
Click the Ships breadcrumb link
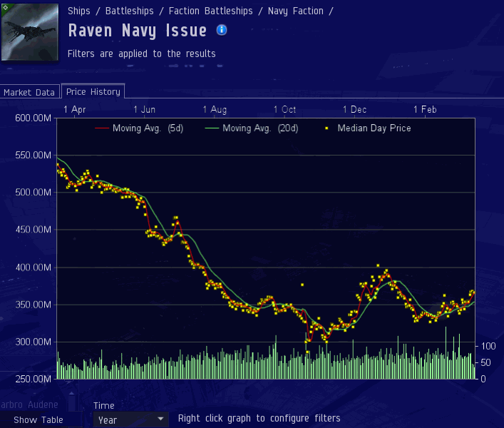pos(78,11)
